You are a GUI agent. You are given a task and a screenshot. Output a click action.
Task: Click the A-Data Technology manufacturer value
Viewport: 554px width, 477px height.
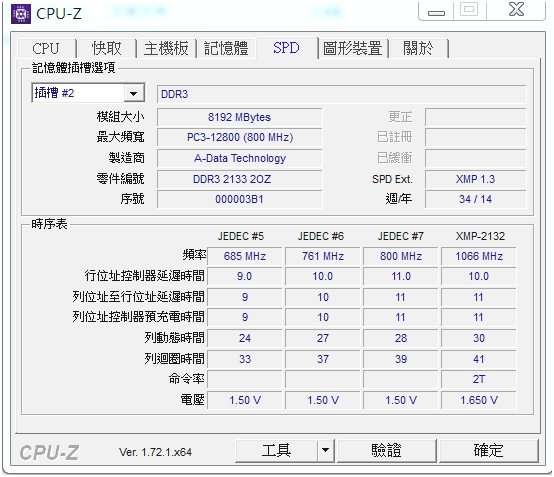239,158
